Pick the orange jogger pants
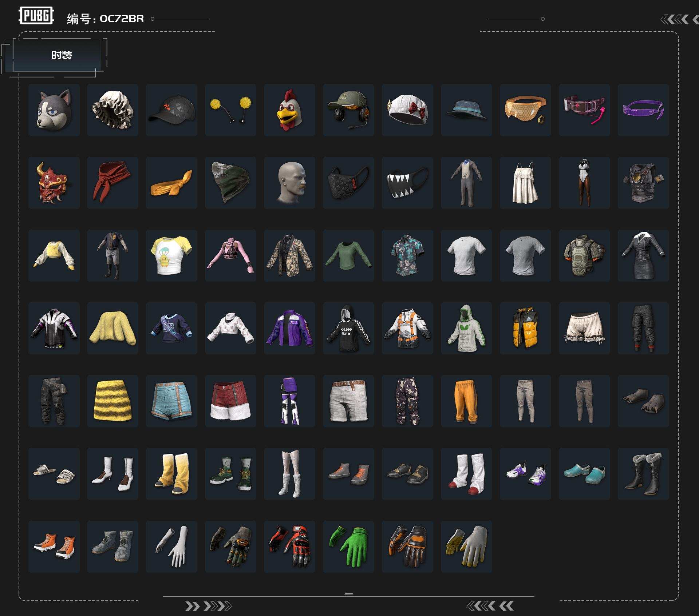This screenshot has height=616, width=699. [466, 401]
